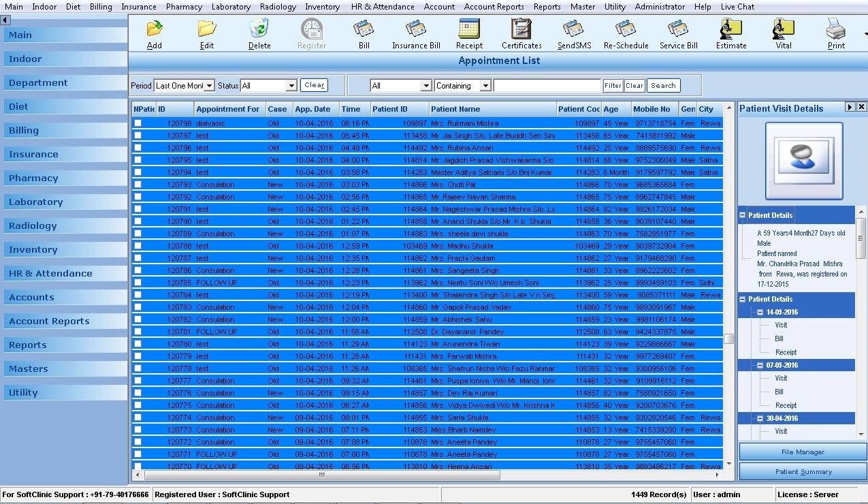Open the Certificates toolbar icon
Viewport: 868px width, 504px height.
pyautogui.click(x=521, y=30)
